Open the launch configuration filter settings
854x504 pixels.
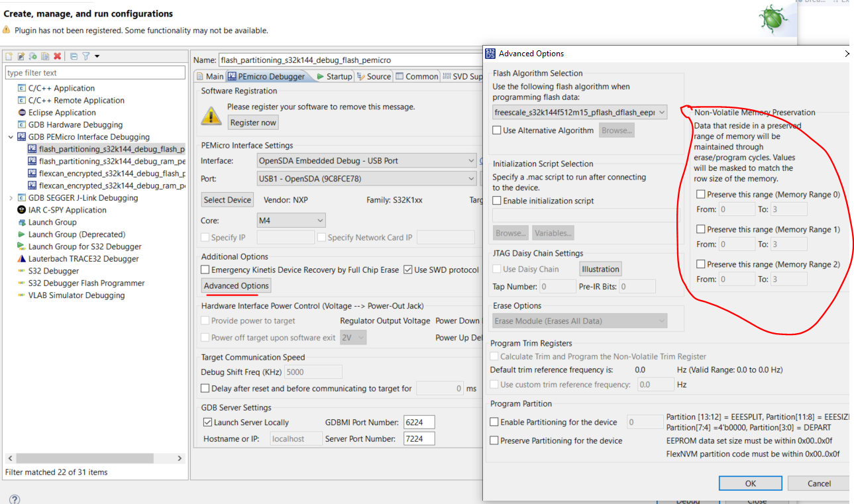85,56
